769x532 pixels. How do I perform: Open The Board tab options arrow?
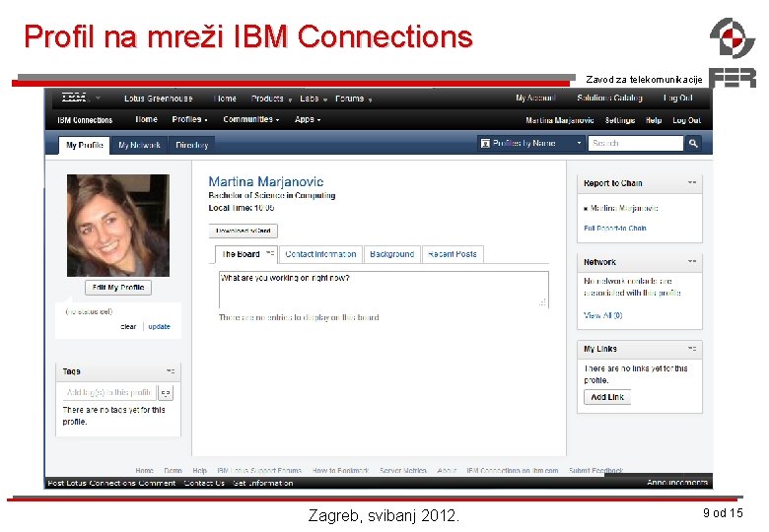click(270, 254)
